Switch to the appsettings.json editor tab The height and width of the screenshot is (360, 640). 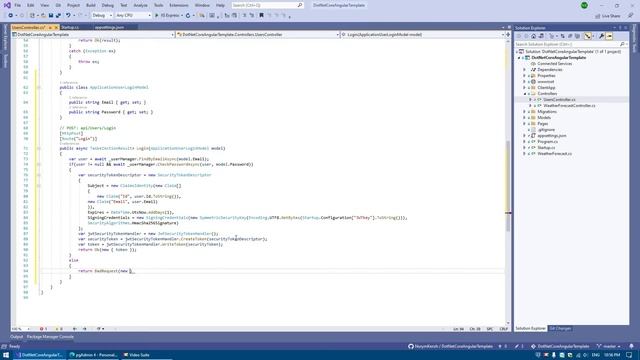pyautogui.click(x=109, y=27)
